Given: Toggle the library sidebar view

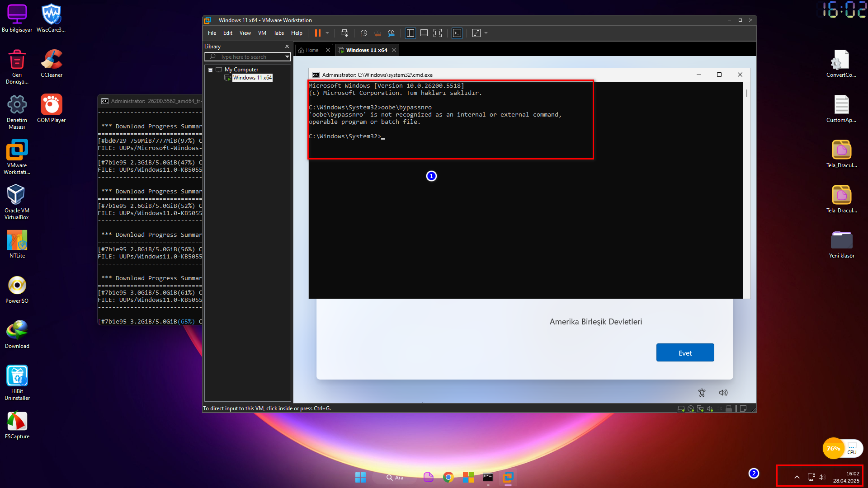Looking at the screenshot, I should [x=410, y=33].
